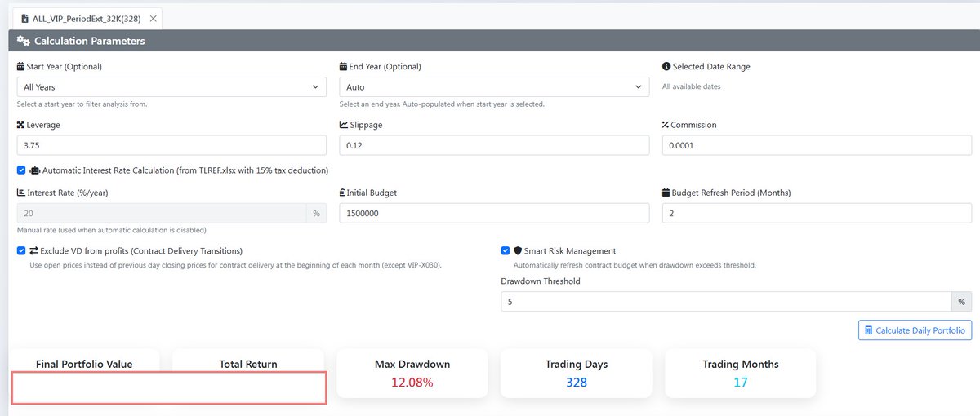Image resolution: width=980 pixels, height=416 pixels.
Task: Click the calculator icon in Calculate Daily Portfolio
Action: click(x=868, y=330)
